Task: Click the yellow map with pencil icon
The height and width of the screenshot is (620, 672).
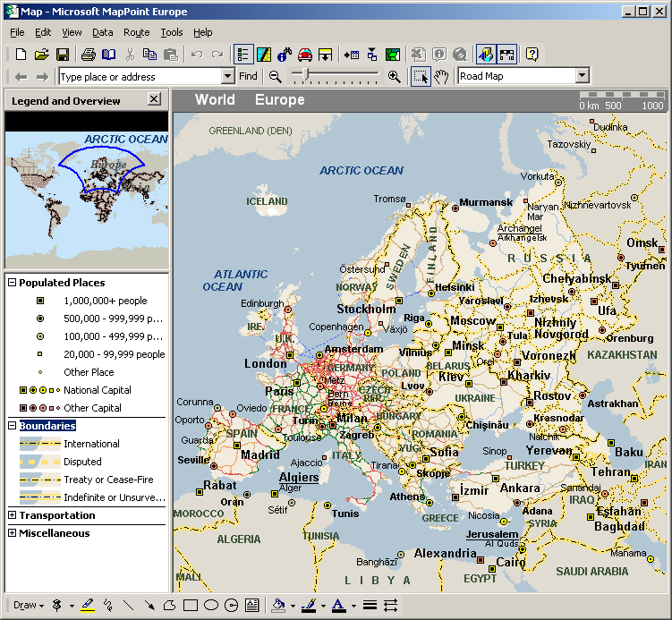Action: 264,55
